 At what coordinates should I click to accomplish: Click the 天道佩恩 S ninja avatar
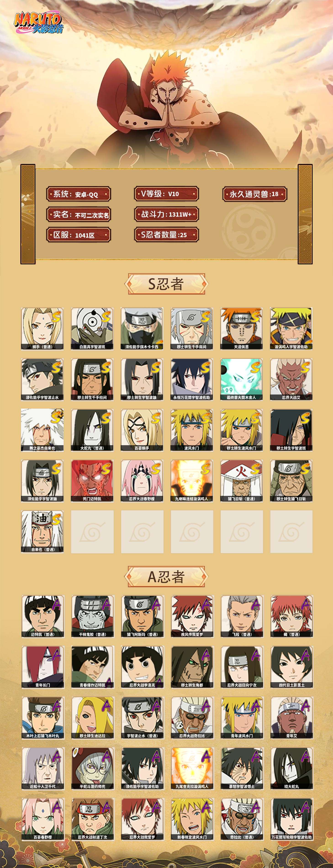pyautogui.click(x=242, y=329)
